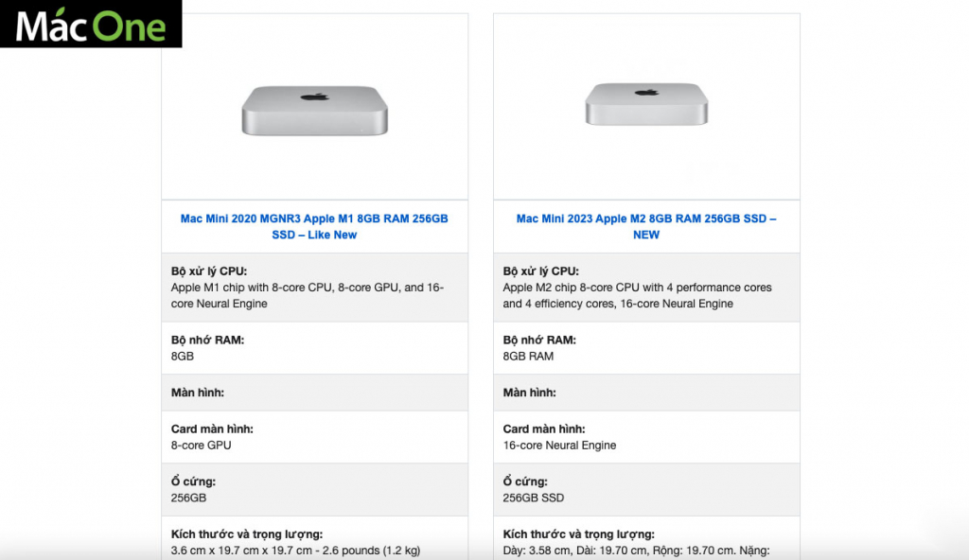Click the Apple logo on the M1 Mac Mini

(x=314, y=96)
